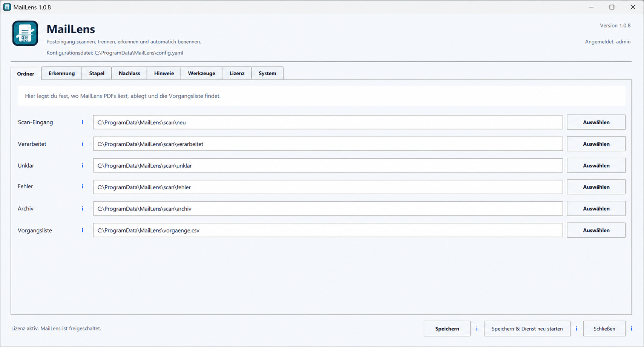Image resolution: width=644 pixels, height=347 pixels.
Task: Choose a folder for Scan-Eingang via Auswählen
Action: coord(596,122)
